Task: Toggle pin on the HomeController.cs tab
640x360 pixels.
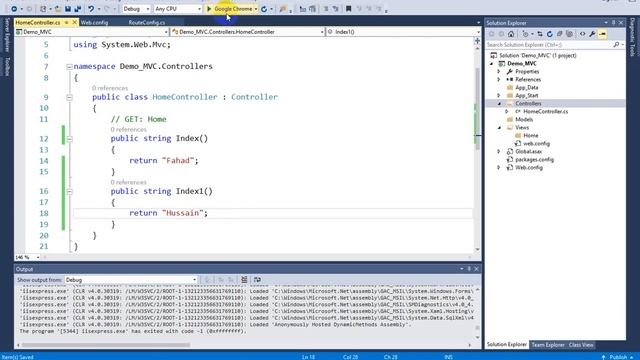Action: [x=67, y=22]
